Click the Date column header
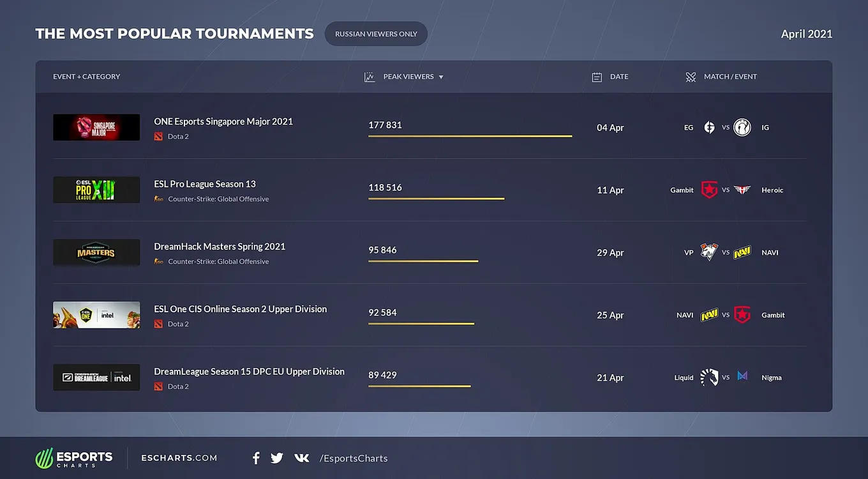 (619, 77)
